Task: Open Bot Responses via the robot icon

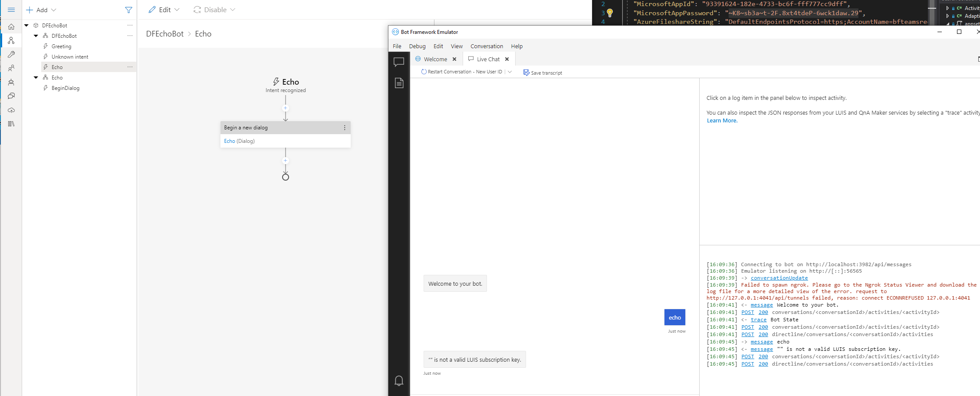Action: [x=11, y=82]
